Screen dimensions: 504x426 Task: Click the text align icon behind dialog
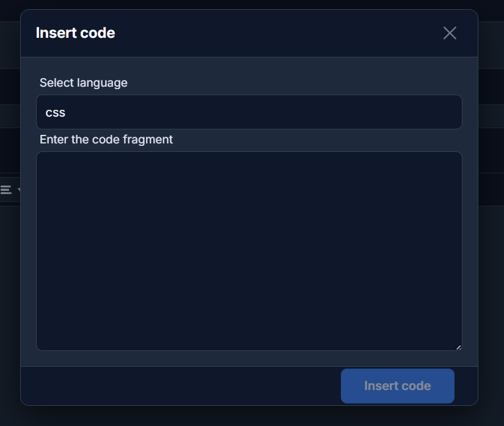(5, 190)
